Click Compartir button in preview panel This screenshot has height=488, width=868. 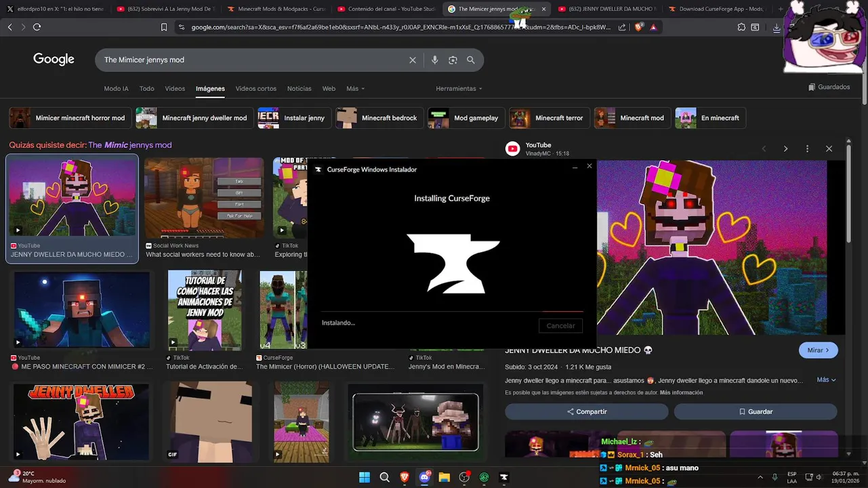point(587,411)
